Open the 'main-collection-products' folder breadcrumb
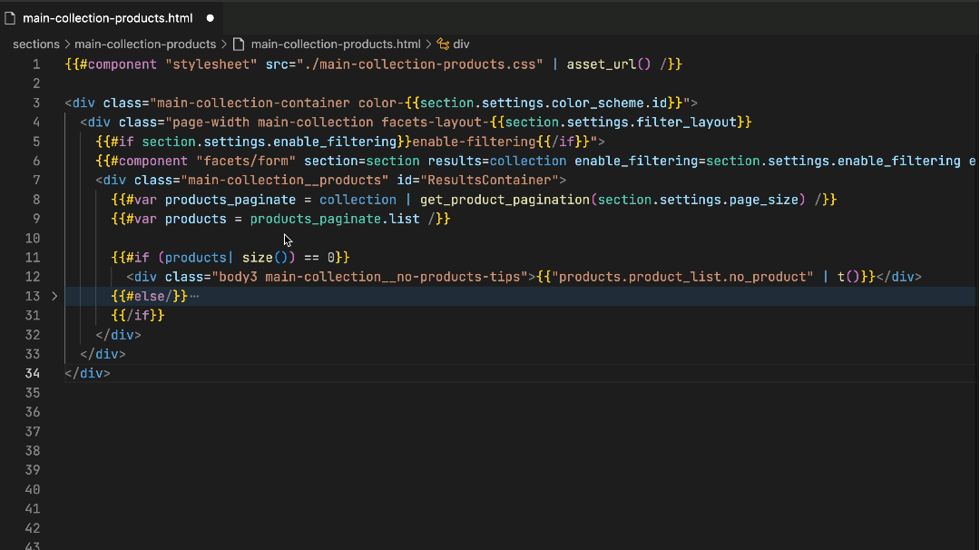The width and height of the screenshot is (980, 550). click(145, 44)
